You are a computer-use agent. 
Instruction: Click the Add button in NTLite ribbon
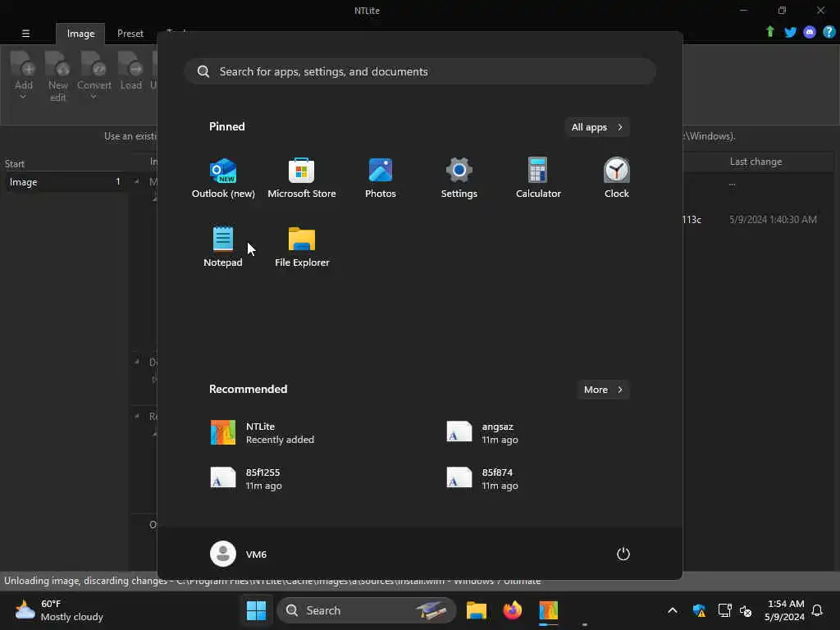pos(24,71)
